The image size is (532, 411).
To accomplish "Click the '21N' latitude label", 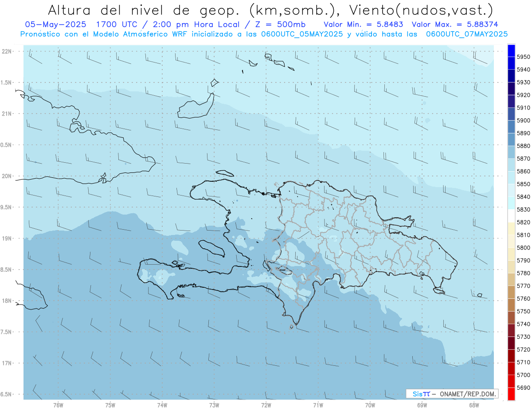I will (x=7, y=114).
